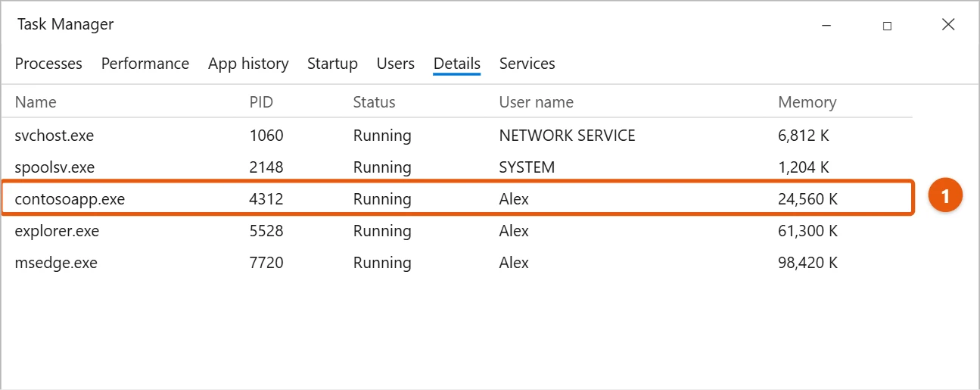Click the Running status of svchost.exe
Image resolution: width=980 pixels, height=390 pixels.
click(382, 136)
